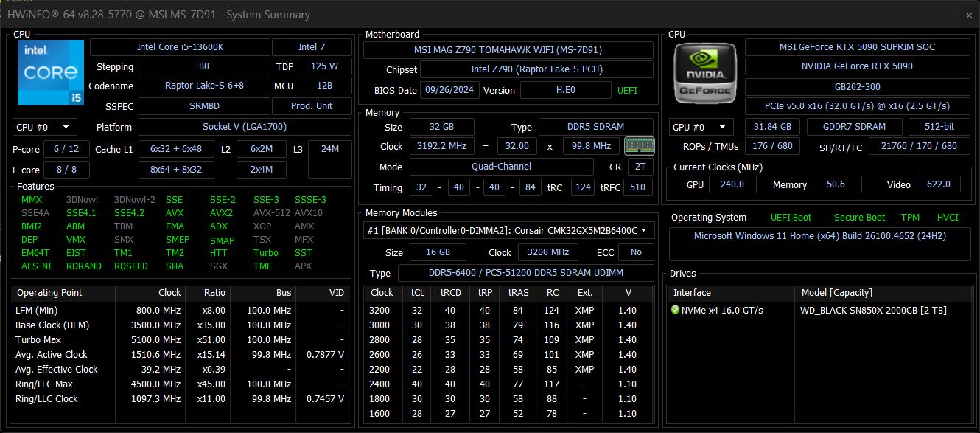Click the Quad-Channel mode field
Viewport: 980px width, 433px height.
pos(501,167)
